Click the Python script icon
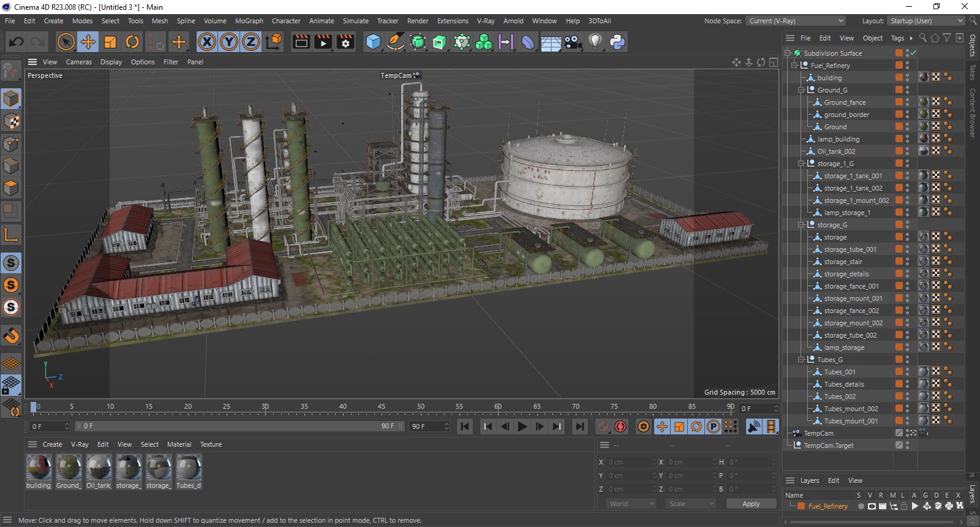Viewport: 980px width, 527px height. 617,42
